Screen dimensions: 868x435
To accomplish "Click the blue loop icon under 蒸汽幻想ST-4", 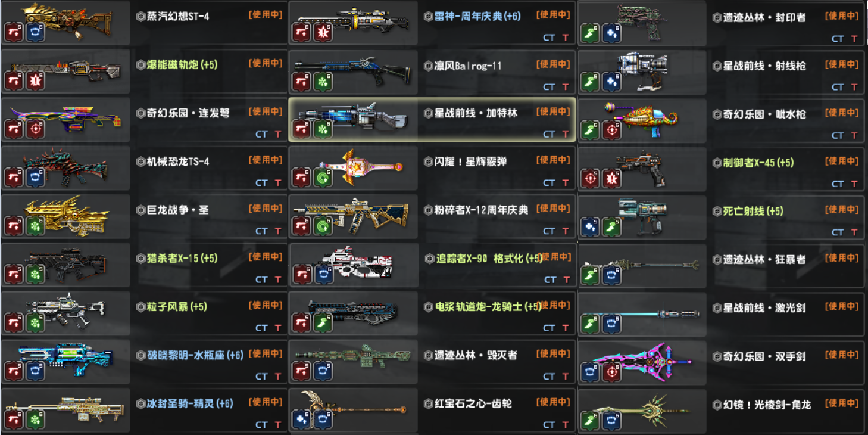I will (36, 33).
